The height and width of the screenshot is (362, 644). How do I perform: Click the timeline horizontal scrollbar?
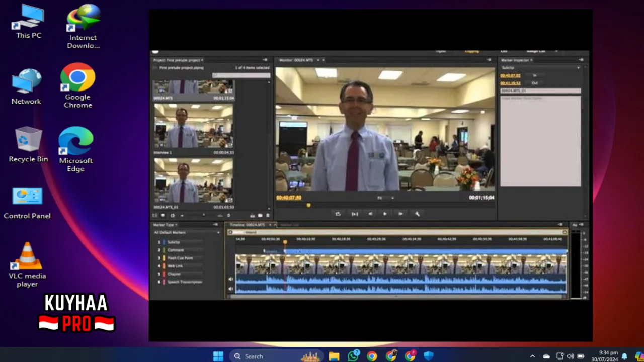point(397,296)
